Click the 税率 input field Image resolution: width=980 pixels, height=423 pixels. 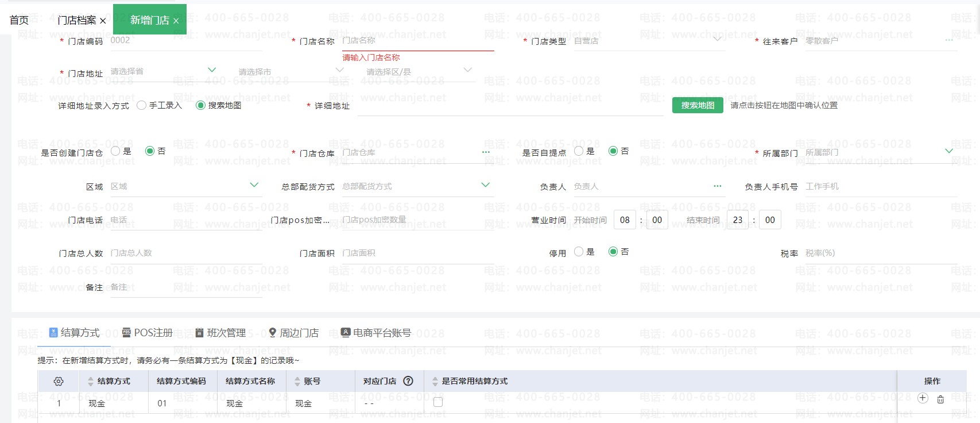881,253
